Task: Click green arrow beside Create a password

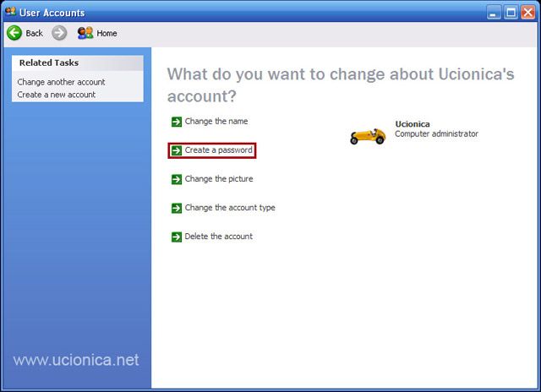Action: (176, 150)
